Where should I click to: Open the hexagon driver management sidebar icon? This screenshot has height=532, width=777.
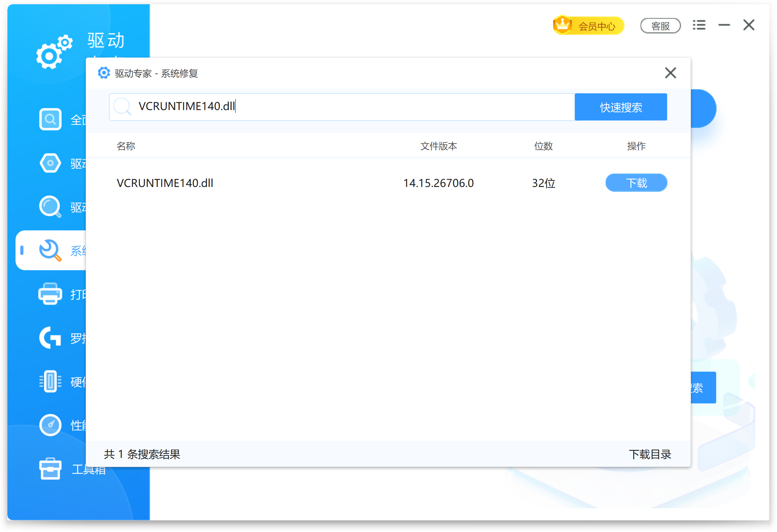(50, 163)
